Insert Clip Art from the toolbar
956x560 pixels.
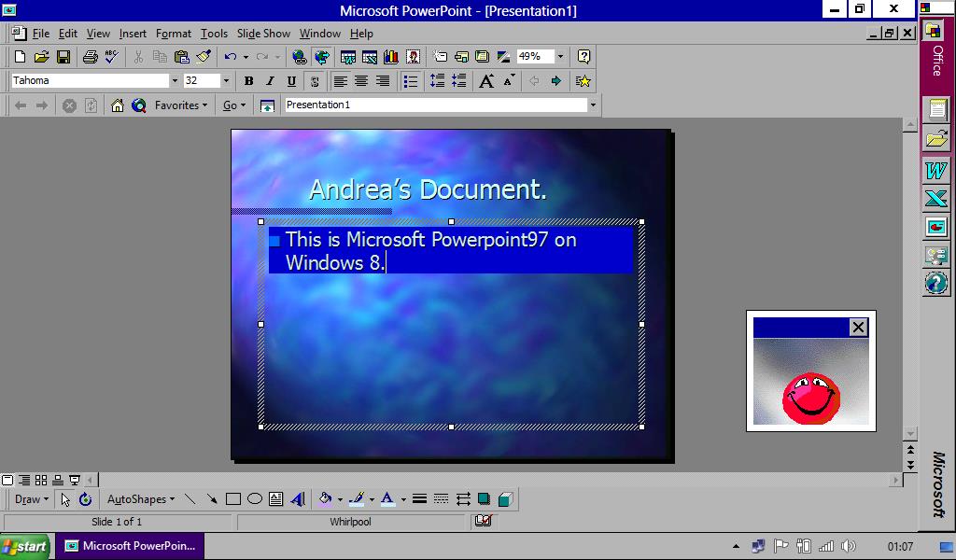[x=414, y=56]
